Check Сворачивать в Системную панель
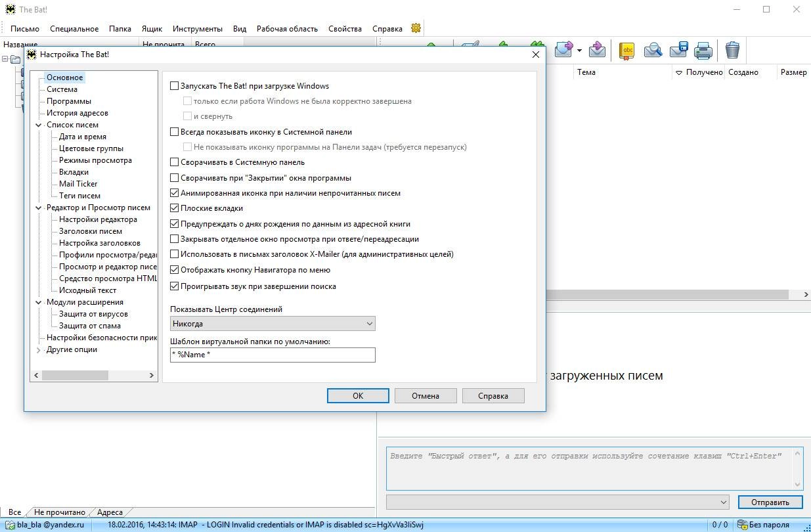This screenshot has height=532, width=811. [175, 162]
